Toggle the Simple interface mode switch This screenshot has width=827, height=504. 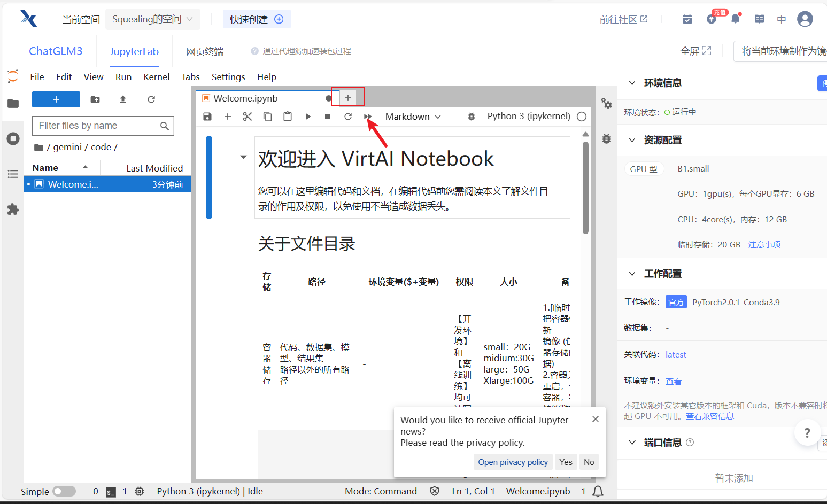(x=64, y=491)
